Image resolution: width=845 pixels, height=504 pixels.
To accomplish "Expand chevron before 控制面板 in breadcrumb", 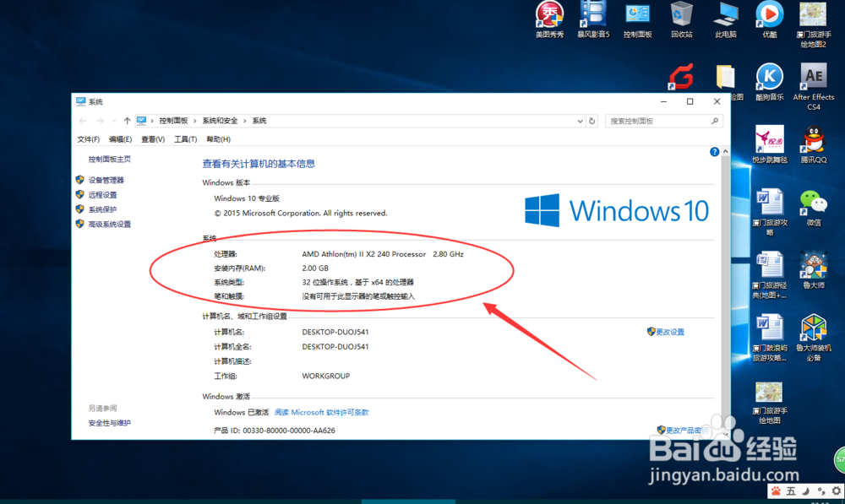I will point(152,122).
